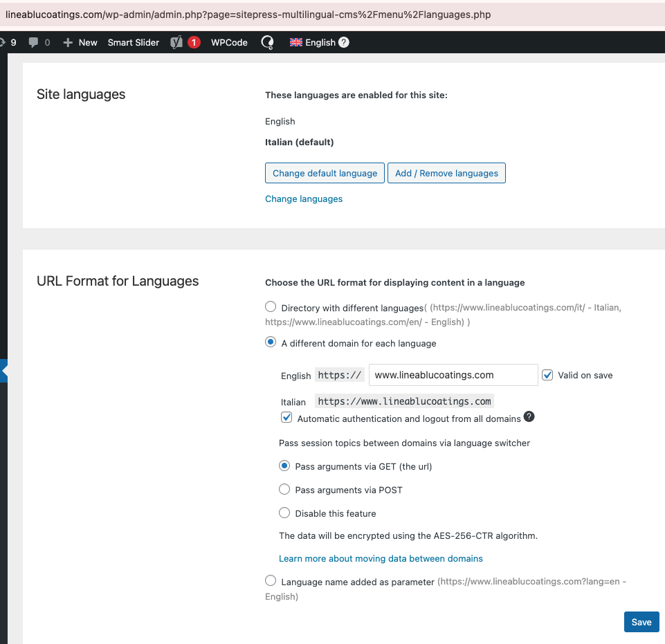Open help tooltip for automatic authentication
Screen dimensions: 665x644
[529, 416]
